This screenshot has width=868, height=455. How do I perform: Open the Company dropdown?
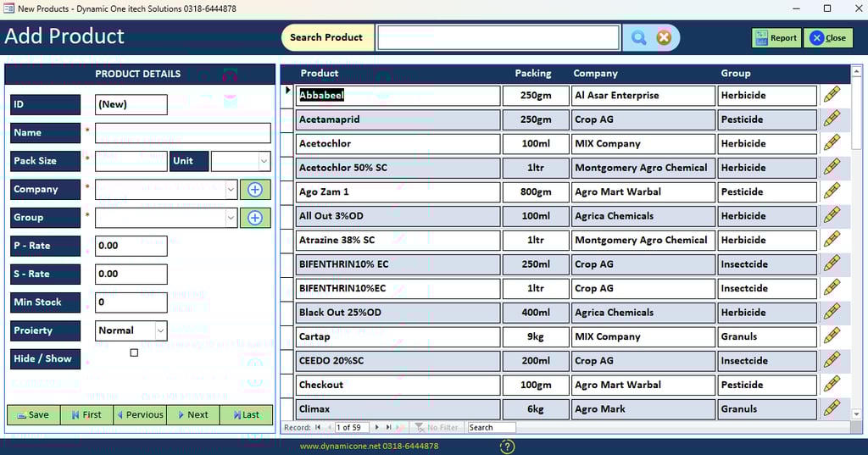[231, 189]
